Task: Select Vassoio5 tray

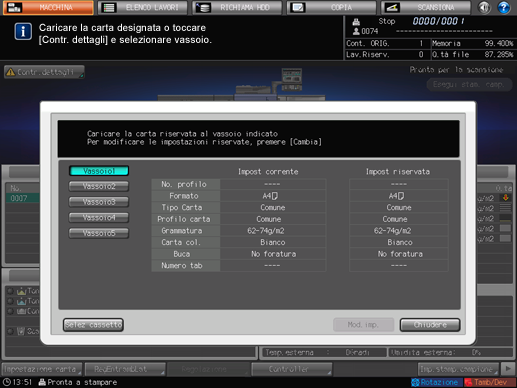Action: (99, 233)
